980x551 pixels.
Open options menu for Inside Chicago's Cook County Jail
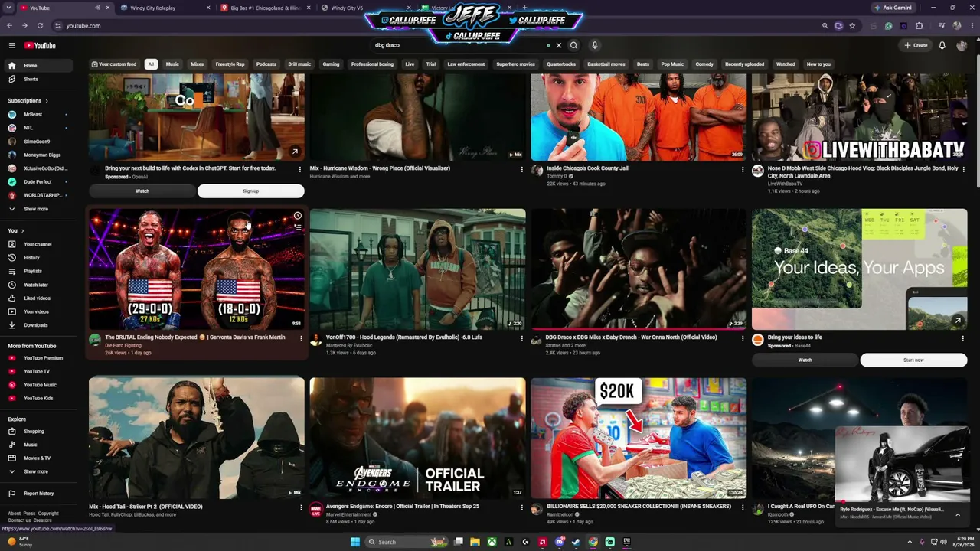coord(742,170)
